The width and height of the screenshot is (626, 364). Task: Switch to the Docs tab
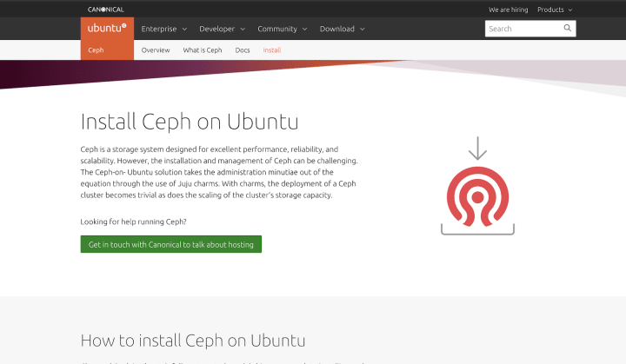pyautogui.click(x=243, y=50)
